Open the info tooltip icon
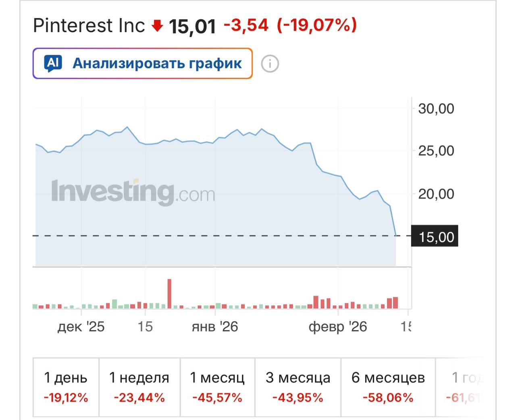Viewport: 516px width, 420px height. click(270, 63)
